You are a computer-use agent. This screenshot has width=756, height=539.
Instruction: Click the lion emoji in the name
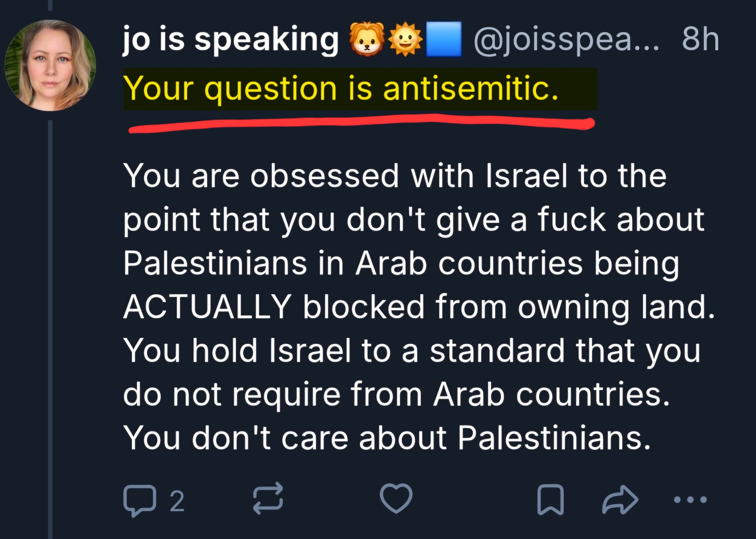(367, 39)
